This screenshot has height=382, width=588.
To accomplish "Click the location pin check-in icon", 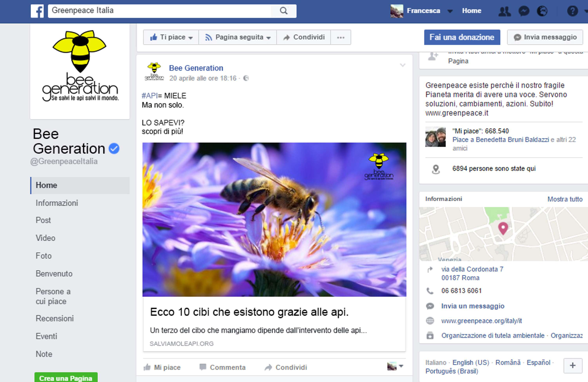I will point(436,169).
